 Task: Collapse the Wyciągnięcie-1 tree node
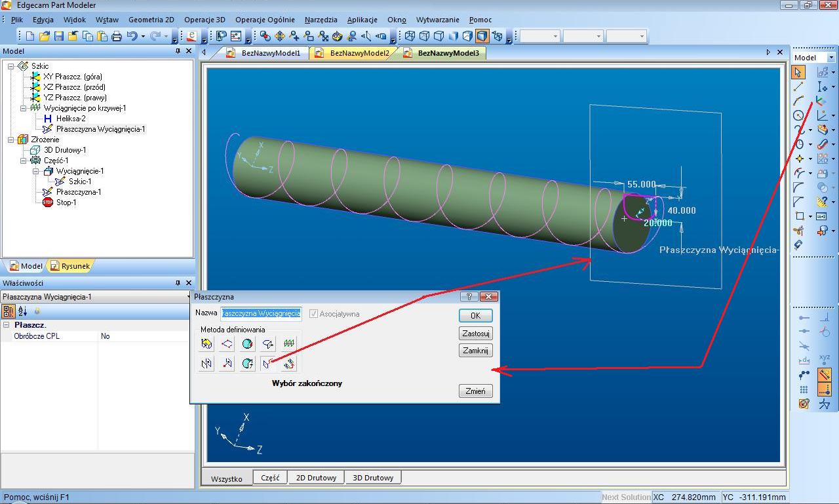tap(36, 171)
